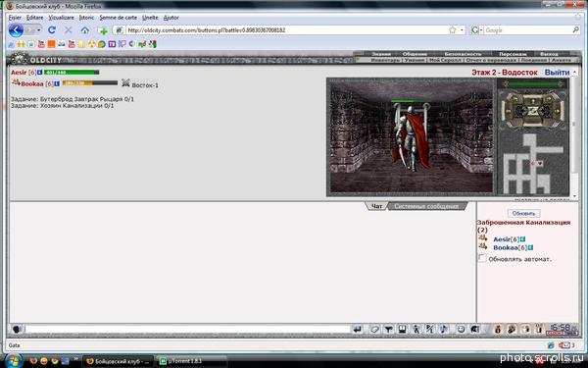Screen dimensions: 588x368
Task: Reload the page in Firefox
Action: tap(52, 30)
